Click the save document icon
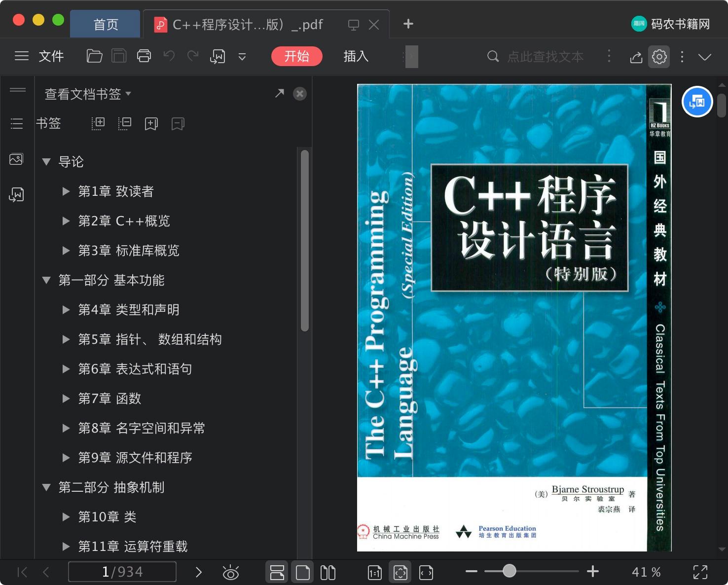The height and width of the screenshot is (585, 728). [119, 56]
